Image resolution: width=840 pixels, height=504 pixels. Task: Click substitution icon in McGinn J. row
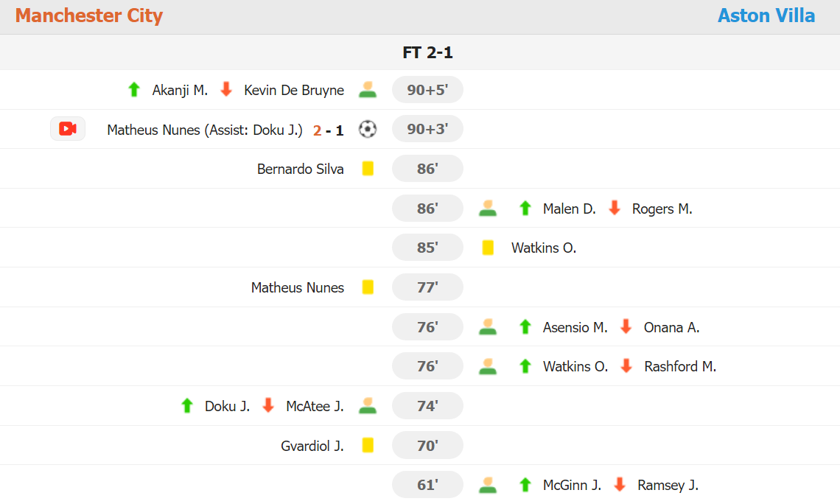coord(488,485)
